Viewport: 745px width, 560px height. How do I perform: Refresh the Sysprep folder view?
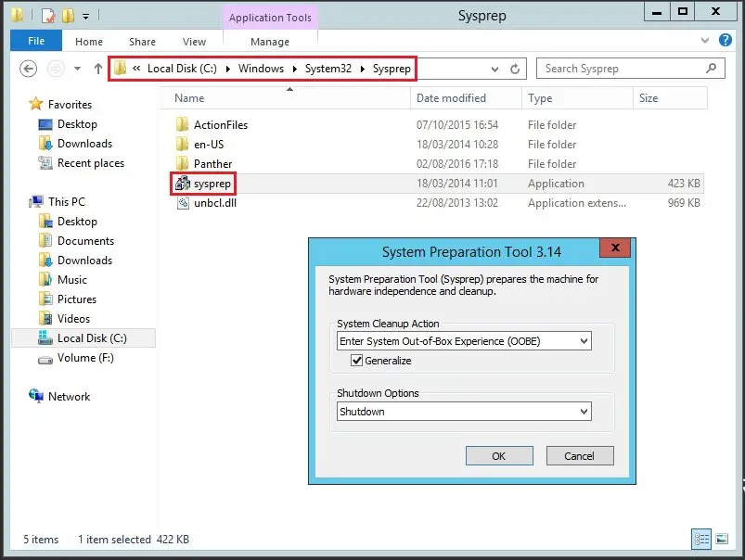click(515, 69)
